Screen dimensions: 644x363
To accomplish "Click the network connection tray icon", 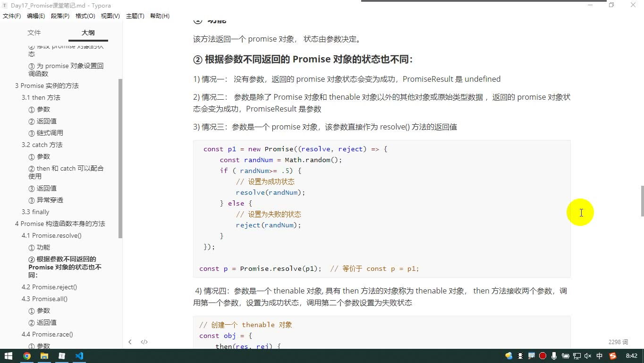I will click(576, 356).
